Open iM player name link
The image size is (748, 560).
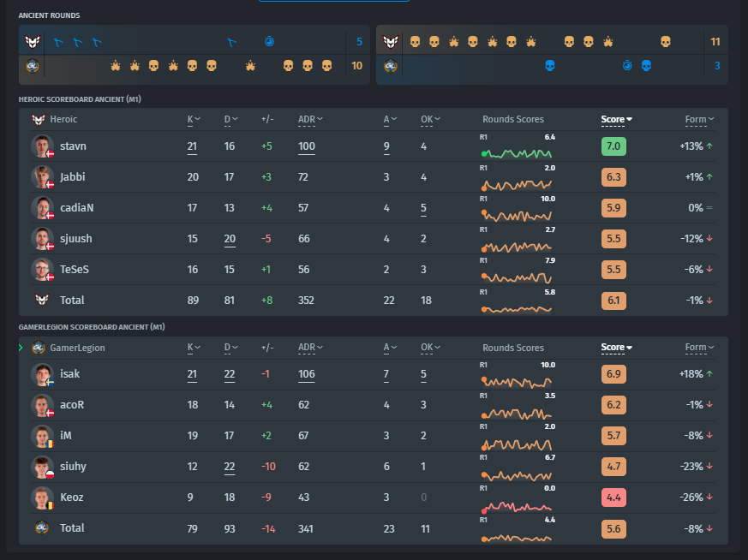coord(66,436)
